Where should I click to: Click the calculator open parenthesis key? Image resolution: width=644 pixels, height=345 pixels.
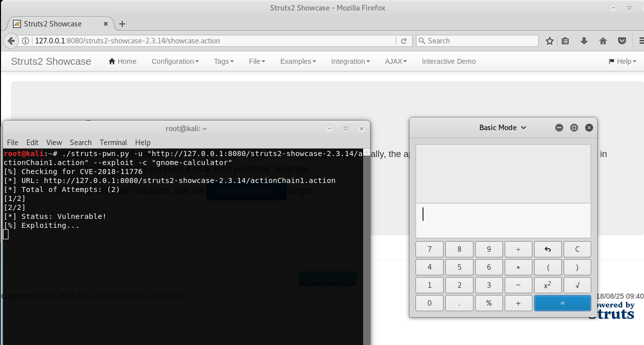548,267
